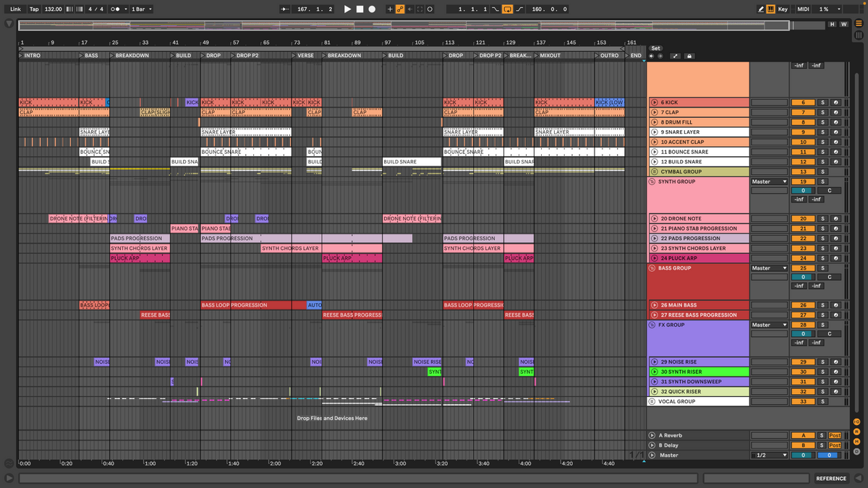The width and height of the screenshot is (868, 488).
Task: Open the SYNTH GROUP Master output dropdown
Action: pyautogui.click(x=769, y=181)
